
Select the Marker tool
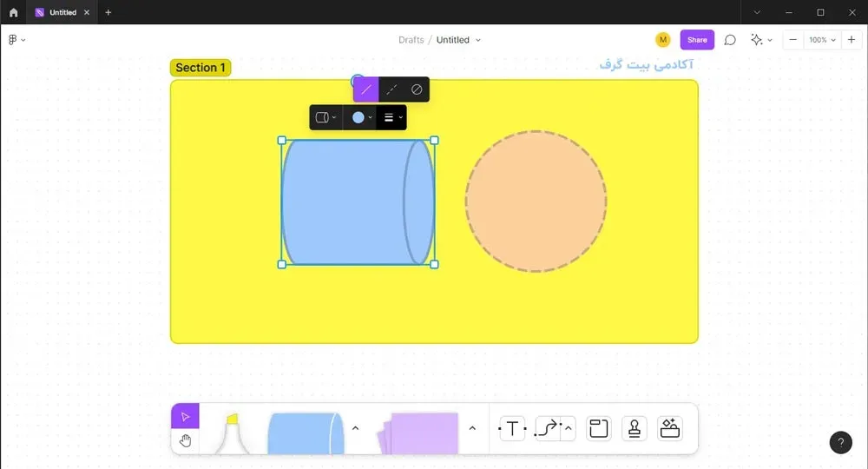tap(232, 433)
